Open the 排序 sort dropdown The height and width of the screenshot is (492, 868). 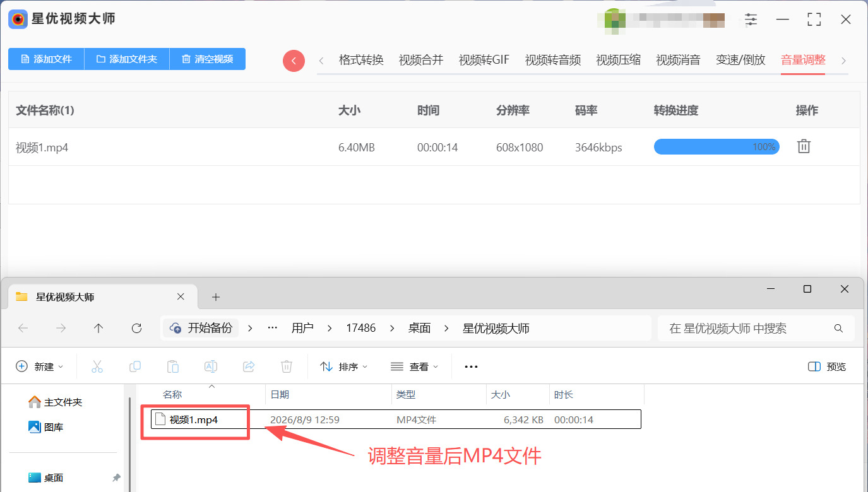pos(344,366)
